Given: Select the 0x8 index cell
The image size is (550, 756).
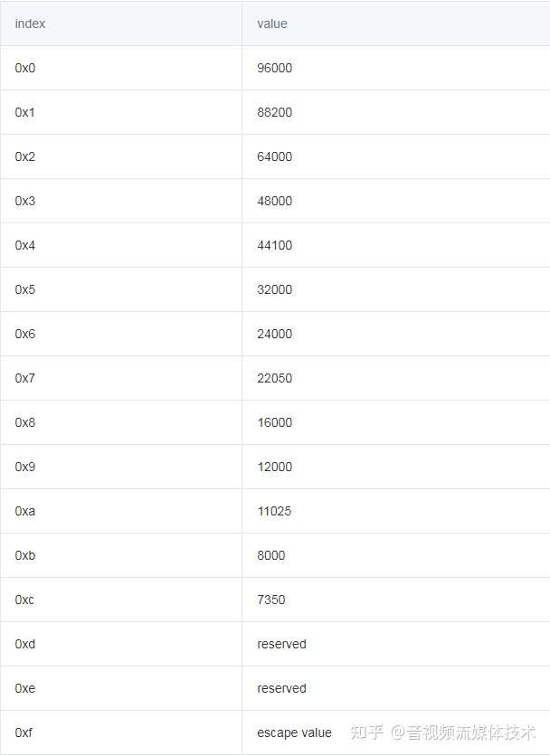Looking at the screenshot, I should click(25, 422).
